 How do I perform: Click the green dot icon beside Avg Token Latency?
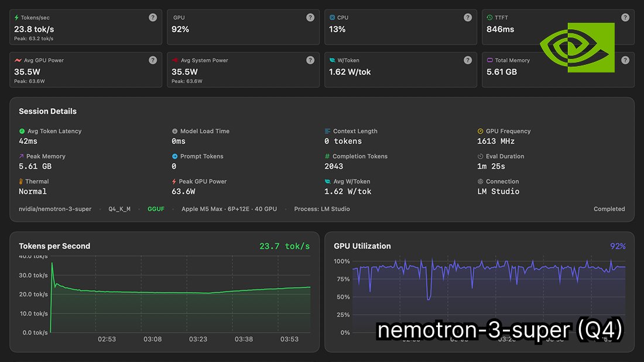click(22, 132)
